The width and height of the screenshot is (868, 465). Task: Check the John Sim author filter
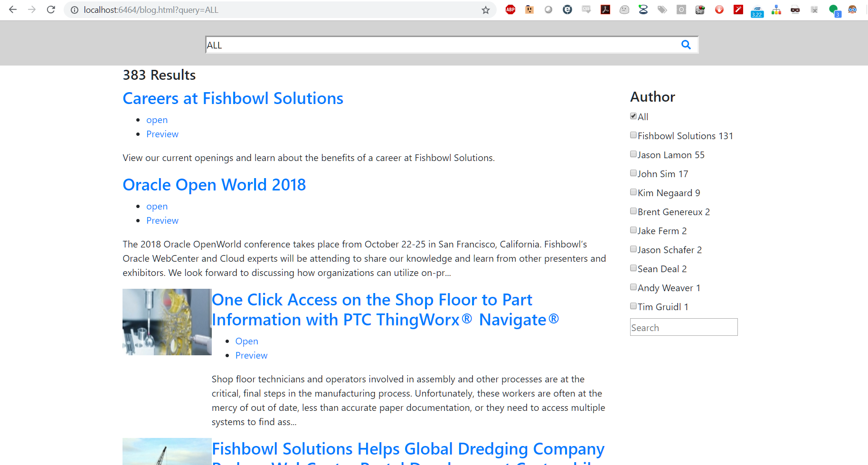633,173
